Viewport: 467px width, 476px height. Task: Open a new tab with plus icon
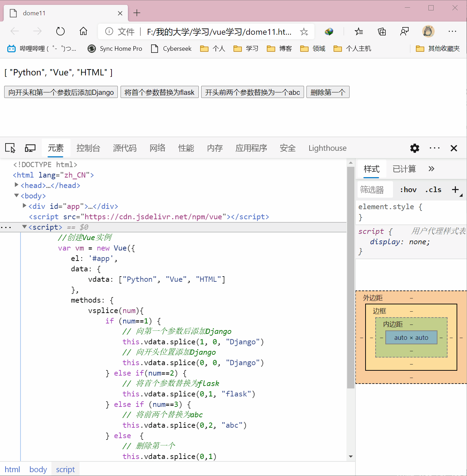point(137,13)
